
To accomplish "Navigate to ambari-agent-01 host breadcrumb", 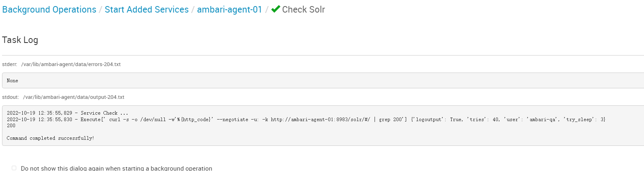I will tap(229, 9).
